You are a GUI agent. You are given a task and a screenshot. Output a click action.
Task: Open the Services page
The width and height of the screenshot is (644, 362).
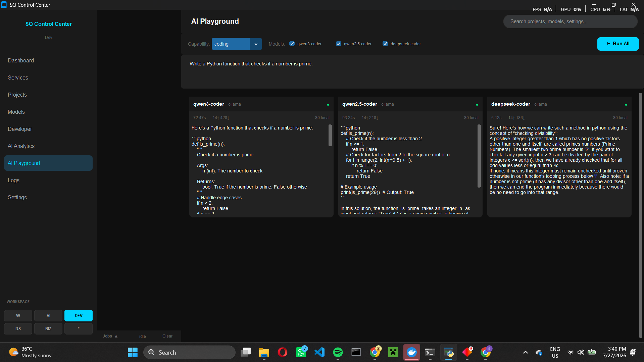(48, 77)
